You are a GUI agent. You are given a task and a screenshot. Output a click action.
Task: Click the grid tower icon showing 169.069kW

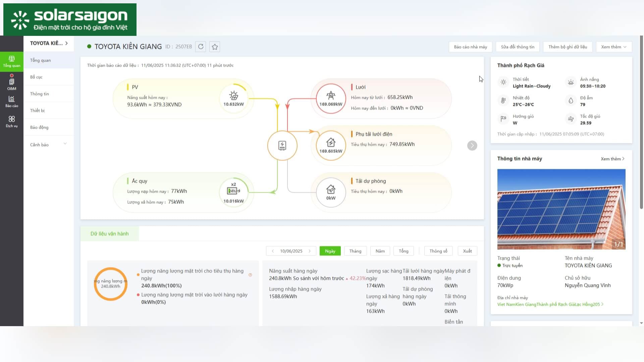pyautogui.click(x=331, y=96)
